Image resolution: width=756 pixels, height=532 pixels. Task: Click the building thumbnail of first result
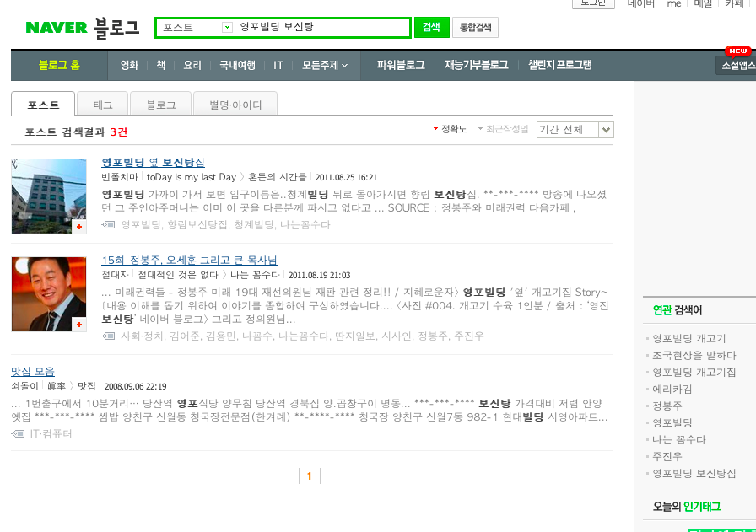pos(49,196)
